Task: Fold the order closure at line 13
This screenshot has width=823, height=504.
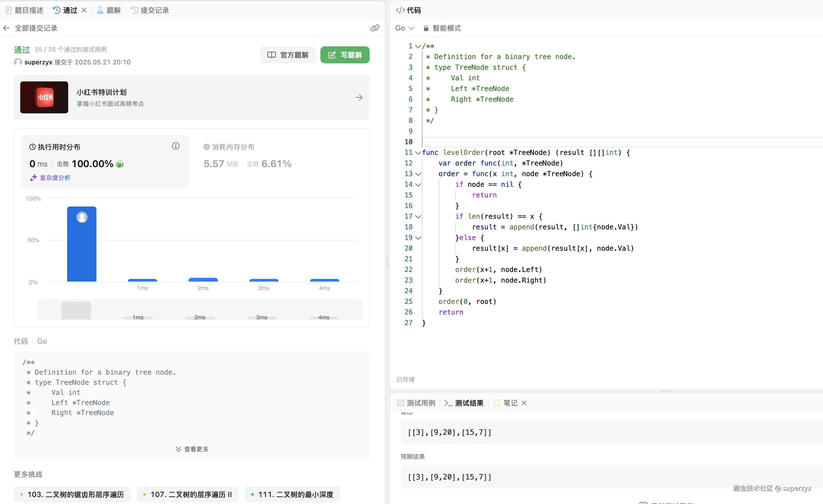Action: pos(418,174)
